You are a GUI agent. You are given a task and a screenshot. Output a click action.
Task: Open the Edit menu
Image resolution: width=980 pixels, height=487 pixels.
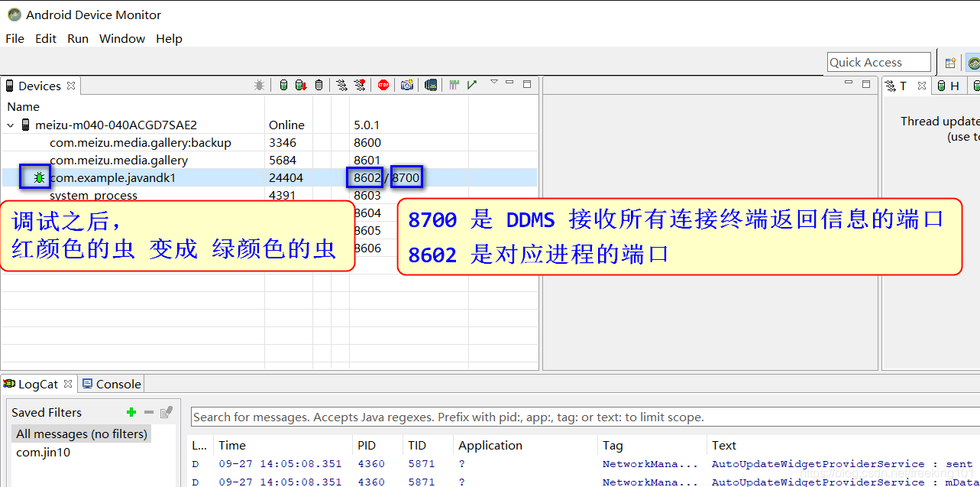pos(46,38)
